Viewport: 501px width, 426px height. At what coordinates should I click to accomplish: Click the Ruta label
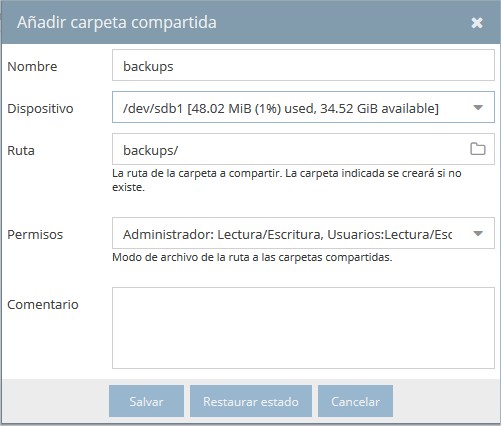pos(21,151)
